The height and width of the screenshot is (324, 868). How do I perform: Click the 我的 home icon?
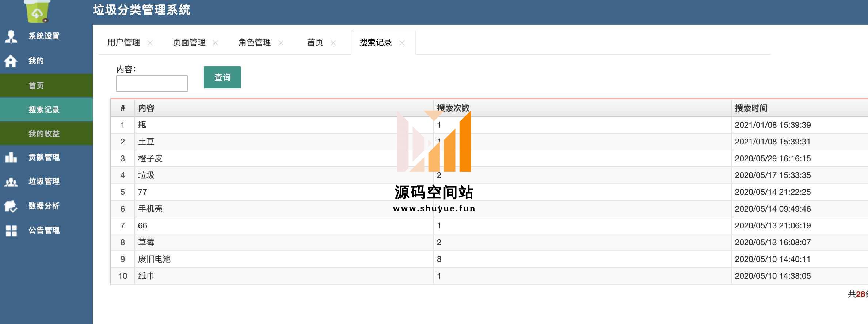tap(11, 61)
